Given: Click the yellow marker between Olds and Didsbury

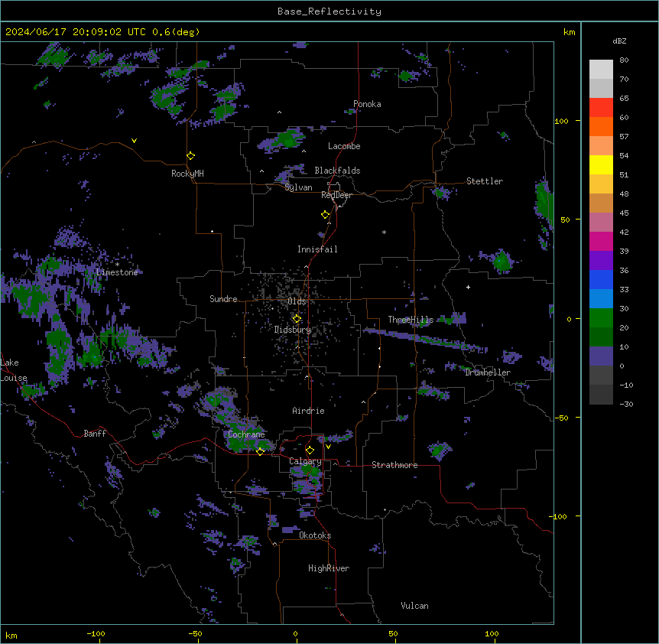Looking at the screenshot, I should tap(297, 319).
